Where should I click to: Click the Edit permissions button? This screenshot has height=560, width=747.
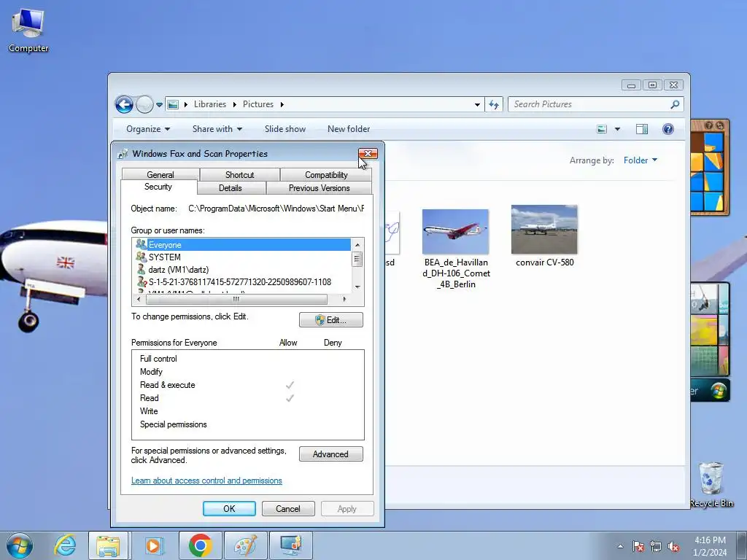[x=331, y=320]
